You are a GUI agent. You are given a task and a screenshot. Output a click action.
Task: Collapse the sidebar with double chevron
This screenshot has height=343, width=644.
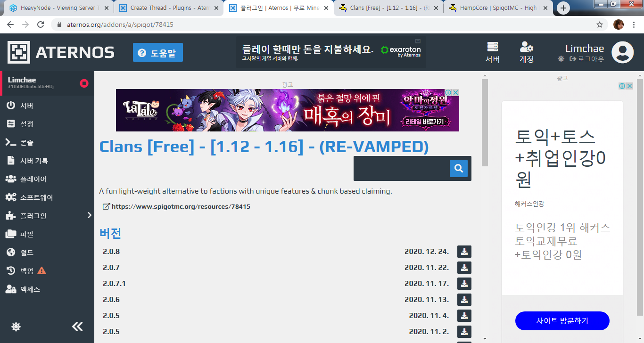coord(77,327)
